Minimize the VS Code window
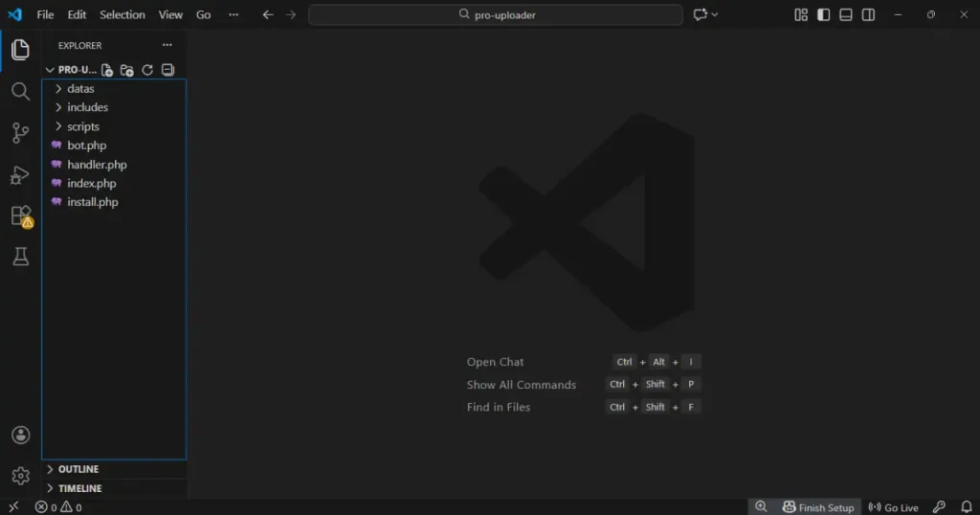Image resolution: width=980 pixels, height=515 pixels. click(x=898, y=14)
